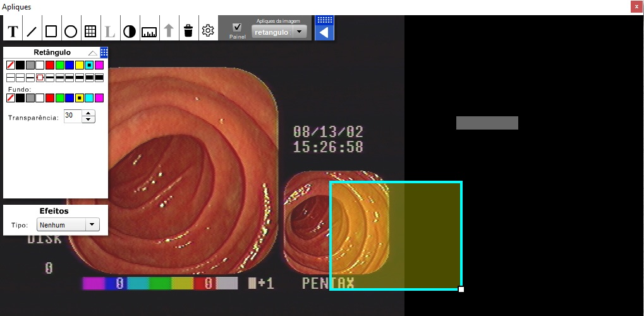This screenshot has height=316, width=644.
Task: Collapse the Retângulo panel
Action: coord(92,53)
